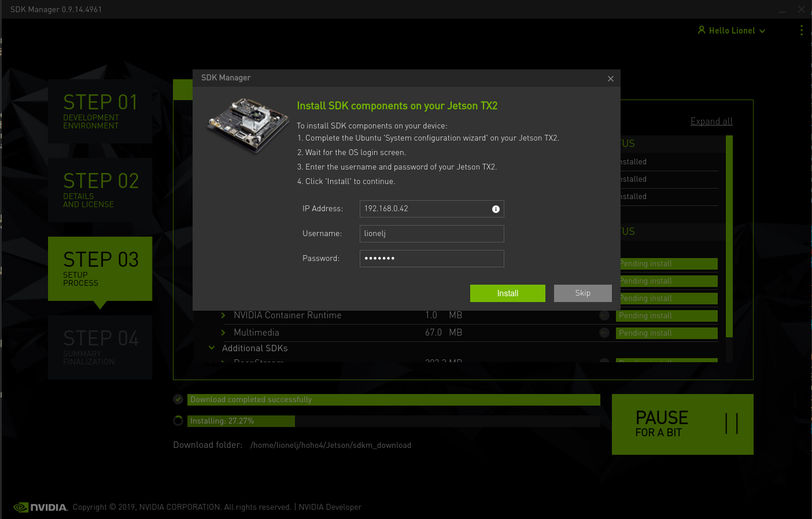812x519 pixels.
Task: Go to Step 02 Details and License
Action: click(x=100, y=190)
